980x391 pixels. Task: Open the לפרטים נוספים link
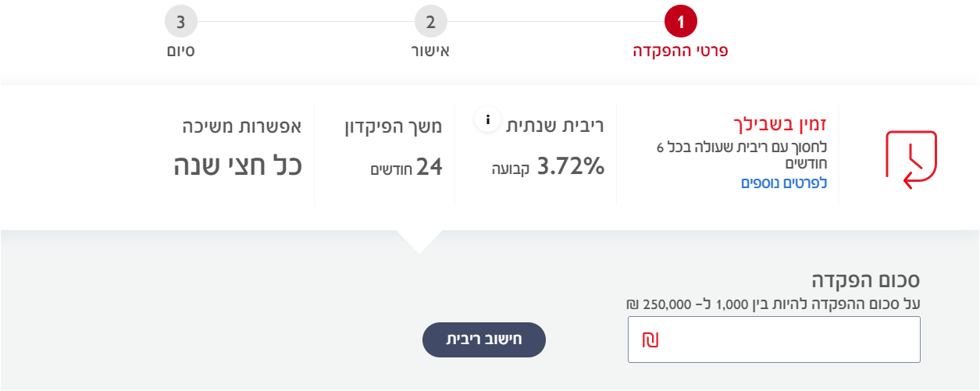coord(783,183)
